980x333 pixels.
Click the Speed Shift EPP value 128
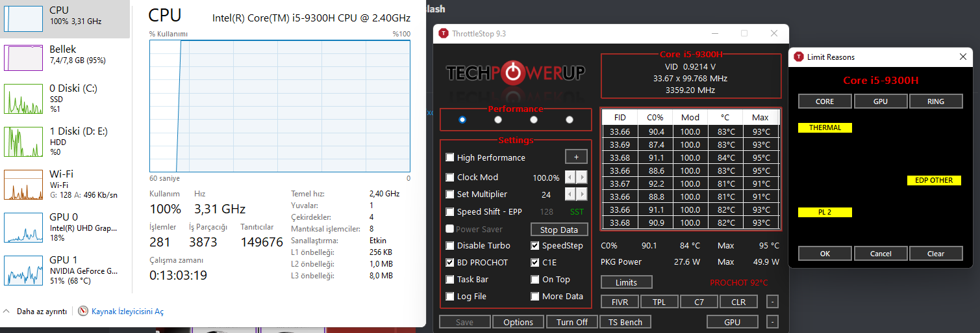click(x=546, y=211)
